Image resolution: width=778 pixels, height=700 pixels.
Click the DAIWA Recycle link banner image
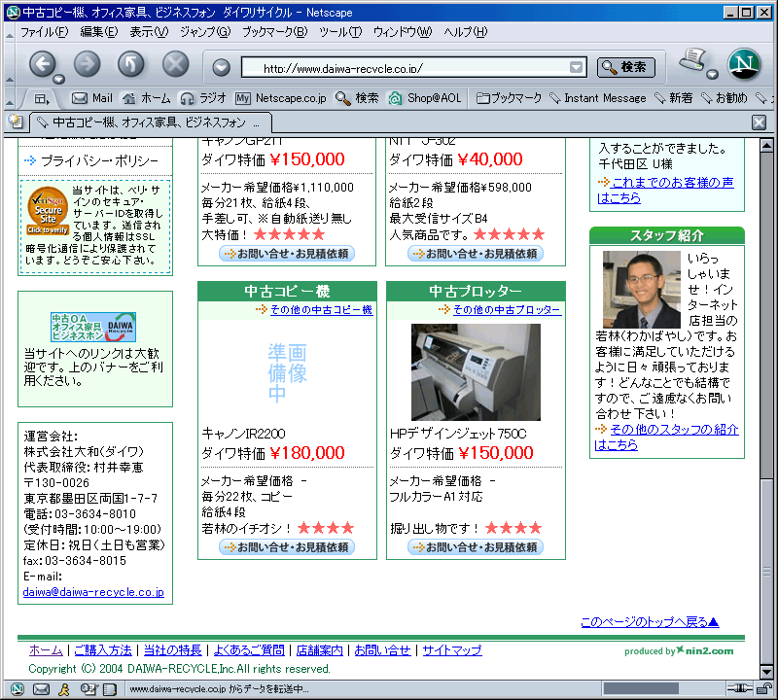[93, 327]
